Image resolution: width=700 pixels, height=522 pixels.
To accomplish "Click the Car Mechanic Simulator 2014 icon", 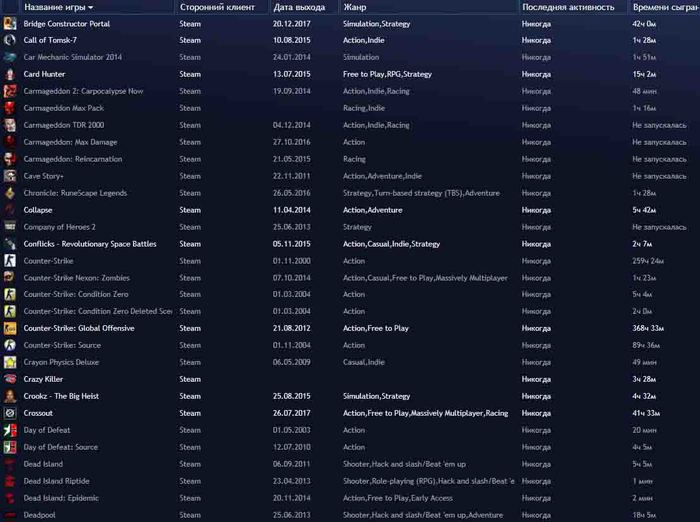I will click(10, 57).
